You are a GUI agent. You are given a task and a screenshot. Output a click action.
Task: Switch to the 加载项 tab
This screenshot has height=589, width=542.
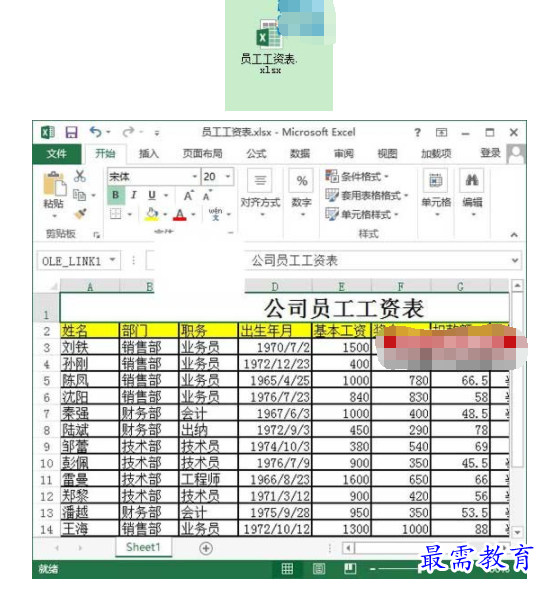click(436, 154)
